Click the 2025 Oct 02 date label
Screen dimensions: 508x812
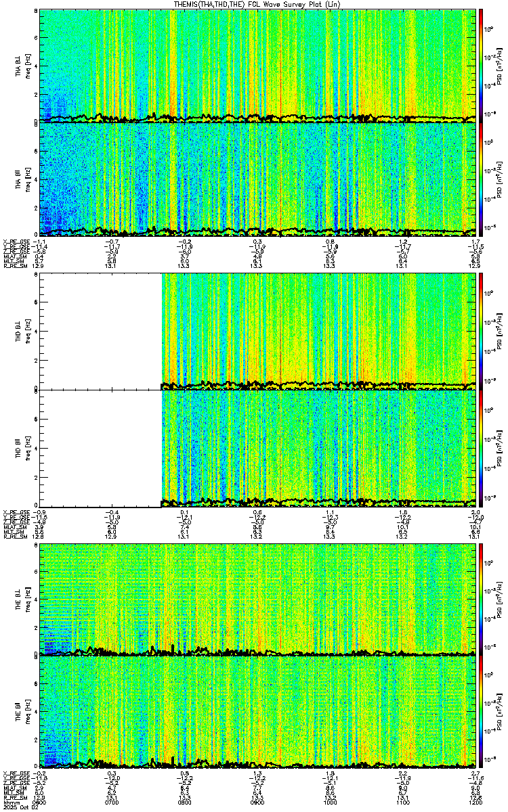[17, 807]
